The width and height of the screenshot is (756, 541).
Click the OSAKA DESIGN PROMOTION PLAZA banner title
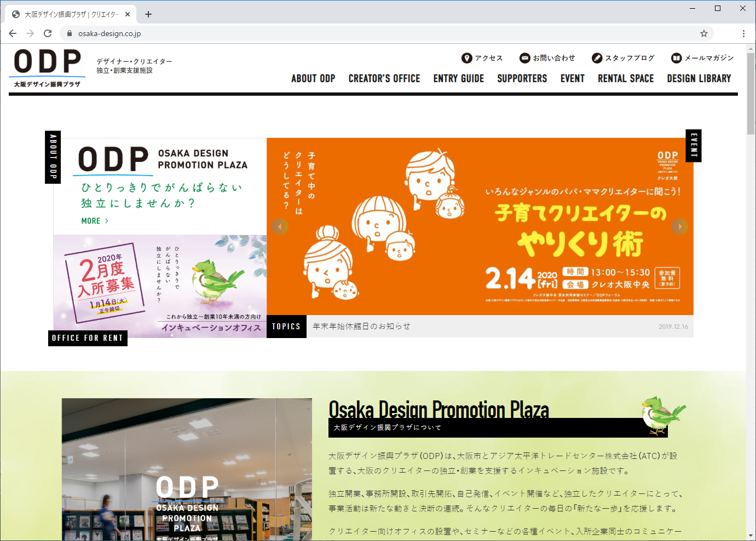[203, 159]
